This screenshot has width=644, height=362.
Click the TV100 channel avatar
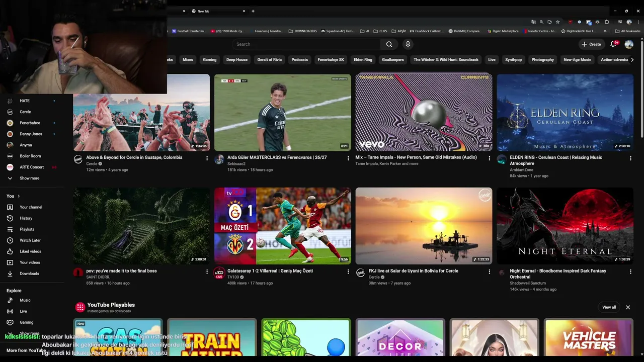[x=219, y=273]
